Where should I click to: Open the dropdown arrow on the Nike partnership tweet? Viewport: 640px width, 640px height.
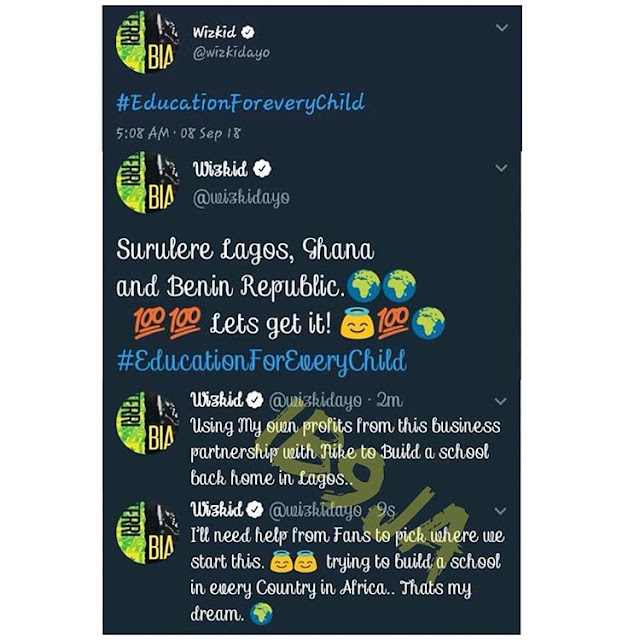[x=500, y=401]
